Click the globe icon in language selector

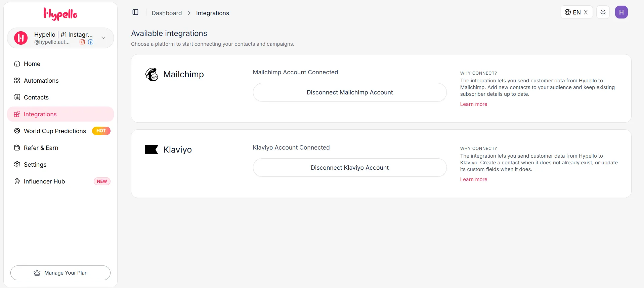click(x=568, y=12)
